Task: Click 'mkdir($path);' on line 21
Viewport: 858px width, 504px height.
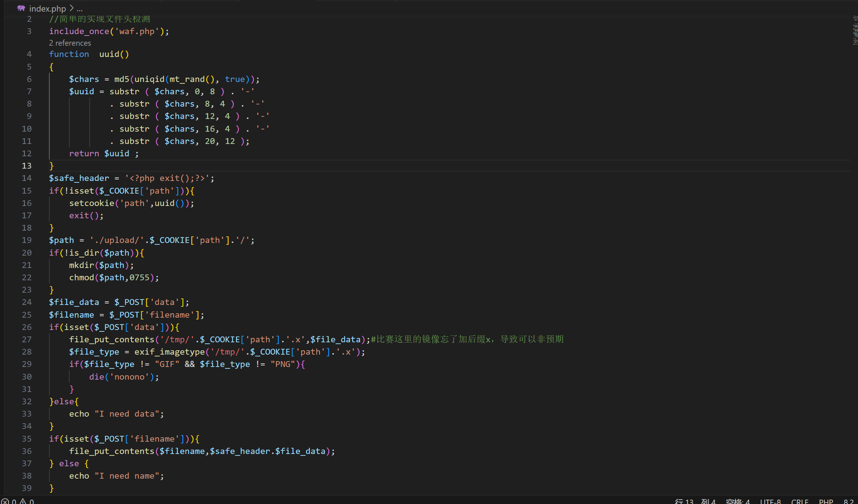Action: click(102, 265)
